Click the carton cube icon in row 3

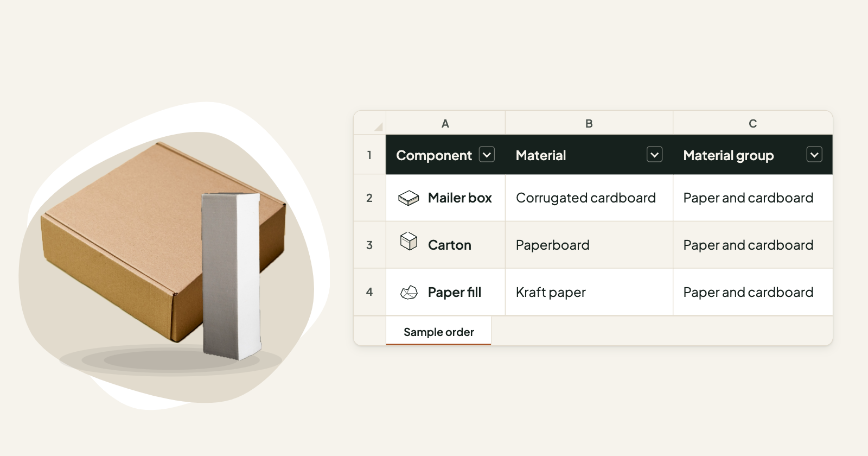409,241
